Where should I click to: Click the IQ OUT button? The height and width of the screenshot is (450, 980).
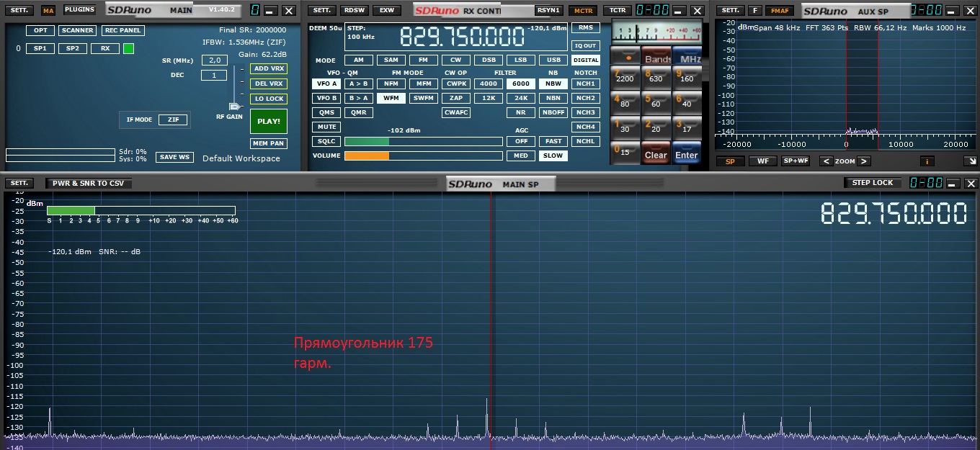[586, 45]
